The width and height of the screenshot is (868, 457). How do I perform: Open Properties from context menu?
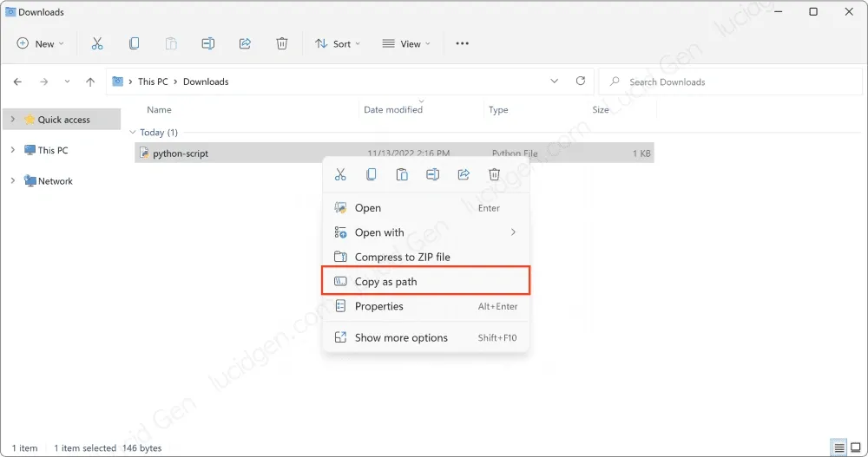(x=425, y=306)
